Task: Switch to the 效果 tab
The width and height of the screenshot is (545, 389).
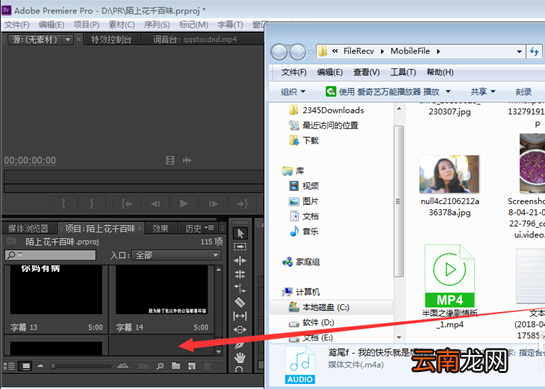Action: click(160, 229)
